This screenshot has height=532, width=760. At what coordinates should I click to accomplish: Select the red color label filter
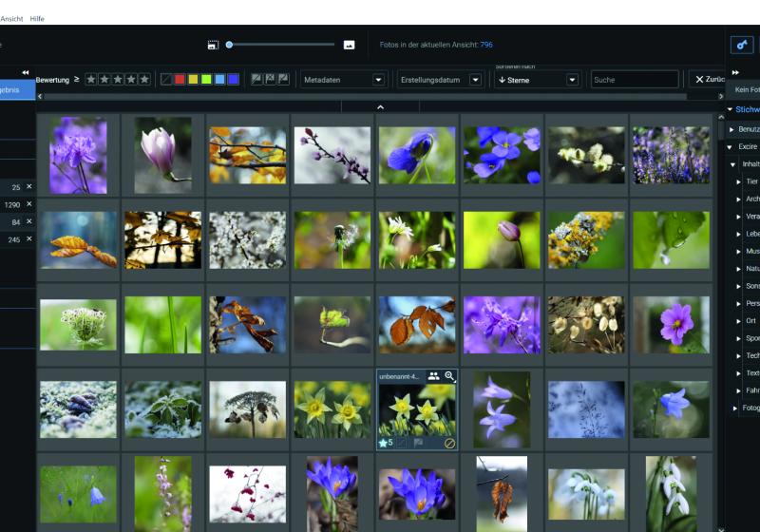point(180,80)
